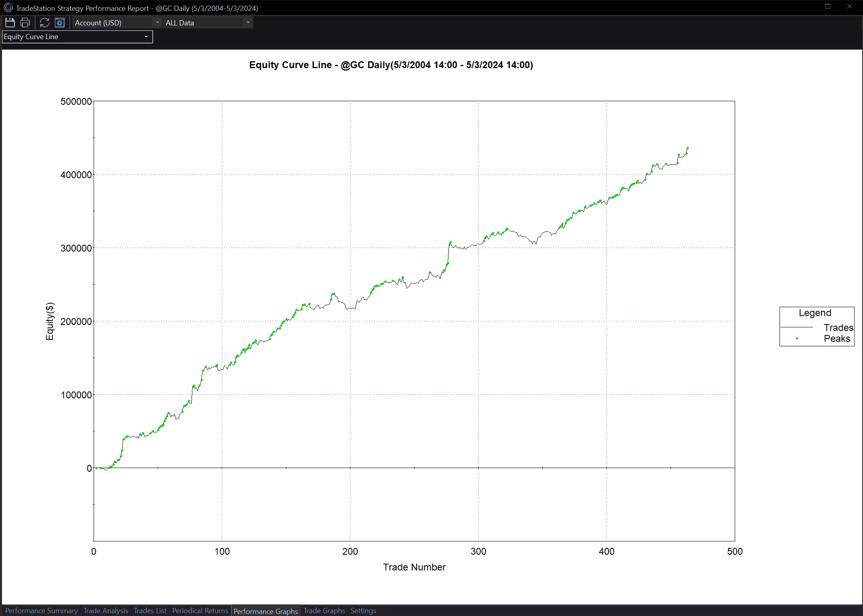Click the Refresh report icon
The width and height of the screenshot is (863, 616).
44,23
